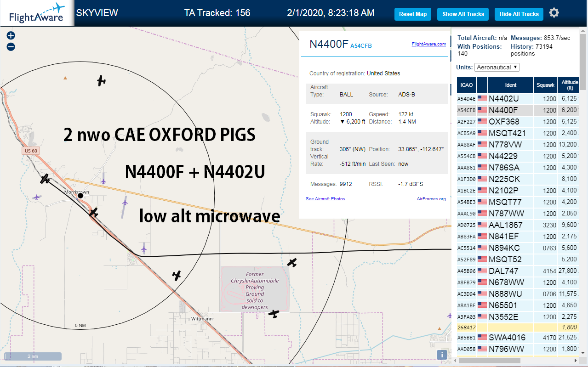Click the black receiver location dot at Morristown
Screen dimensions: 588x367
(x=80, y=196)
